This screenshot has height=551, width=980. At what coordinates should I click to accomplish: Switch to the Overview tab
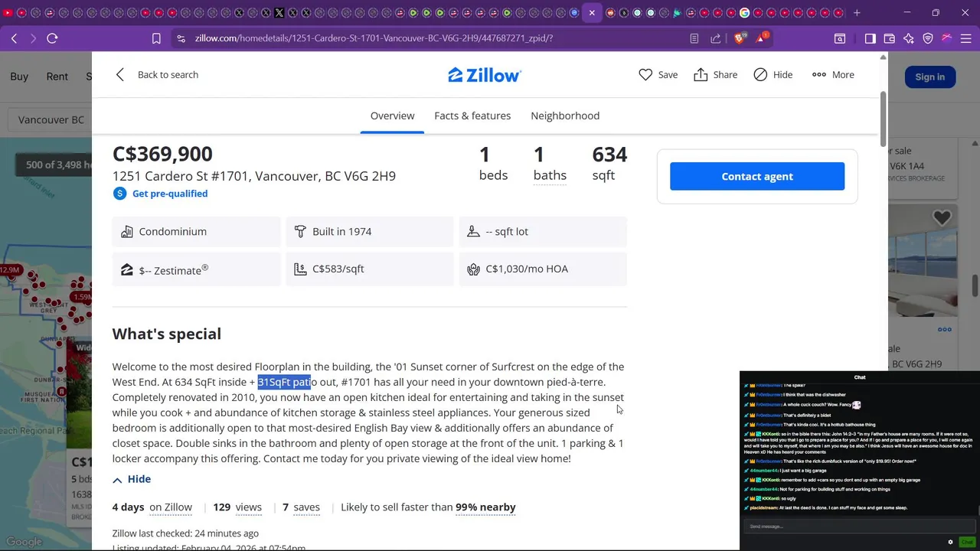click(392, 116)
